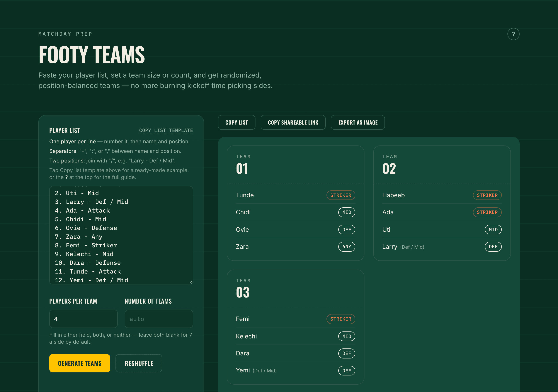Screen dimensions: 558x392
Task: Click Uti's MID badge
Action: tap(493, 230)
